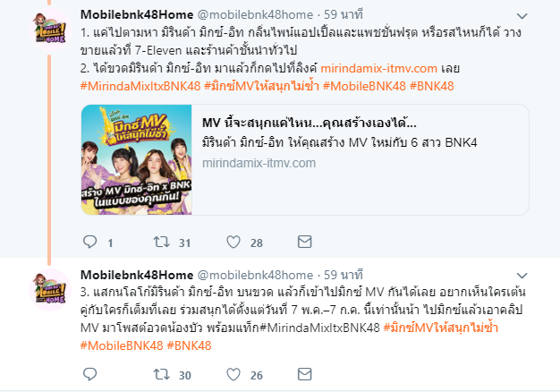Open the mirindamix-itmv.com link in tweet text
This screenshot has width=560, height=392.
coord(379,68)
